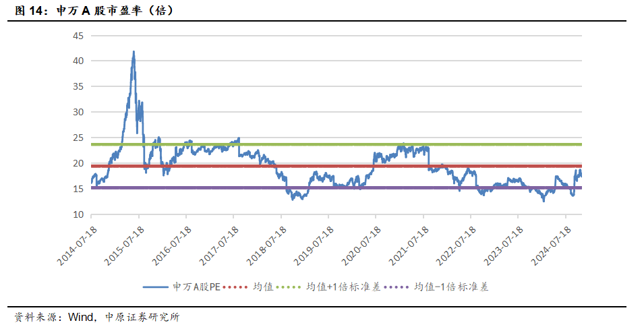The image size is (644, 327).
Task: Click the 10 label on the y-axis
Action: 78,215
